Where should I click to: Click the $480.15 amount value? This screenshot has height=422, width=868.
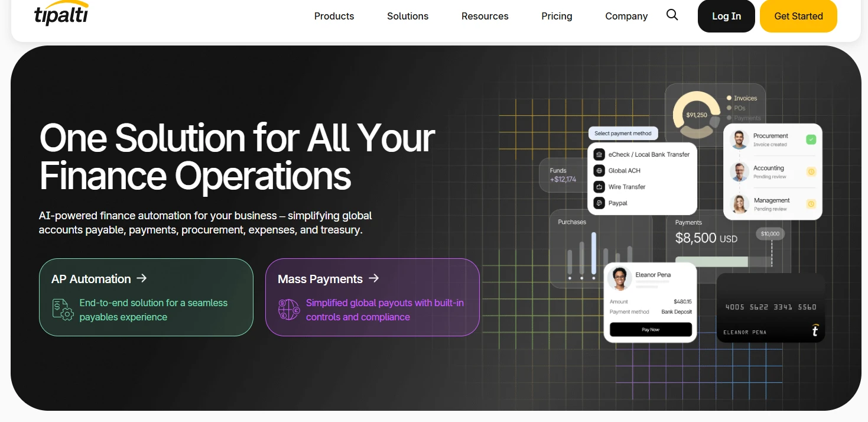[x=682, y=302]
